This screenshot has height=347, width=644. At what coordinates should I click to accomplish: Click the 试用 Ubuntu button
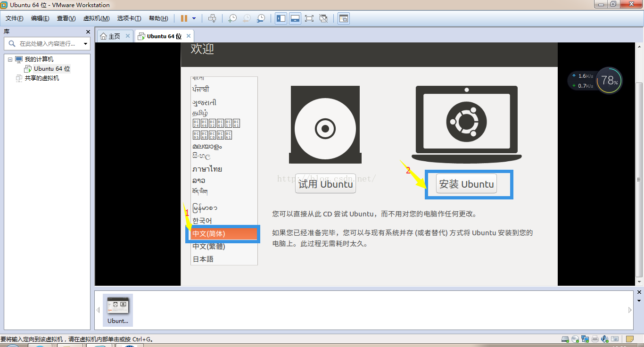325,184
